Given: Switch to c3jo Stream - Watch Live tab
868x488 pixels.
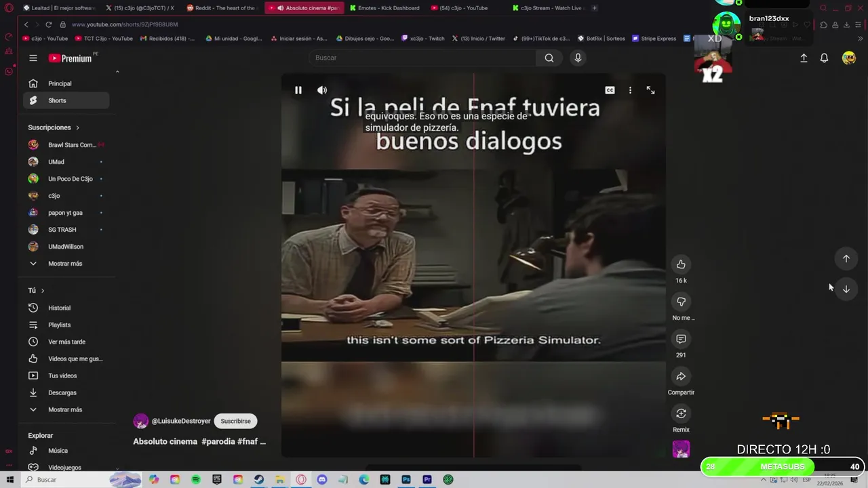Looking at the screenshot, I should tap(547, 8).
